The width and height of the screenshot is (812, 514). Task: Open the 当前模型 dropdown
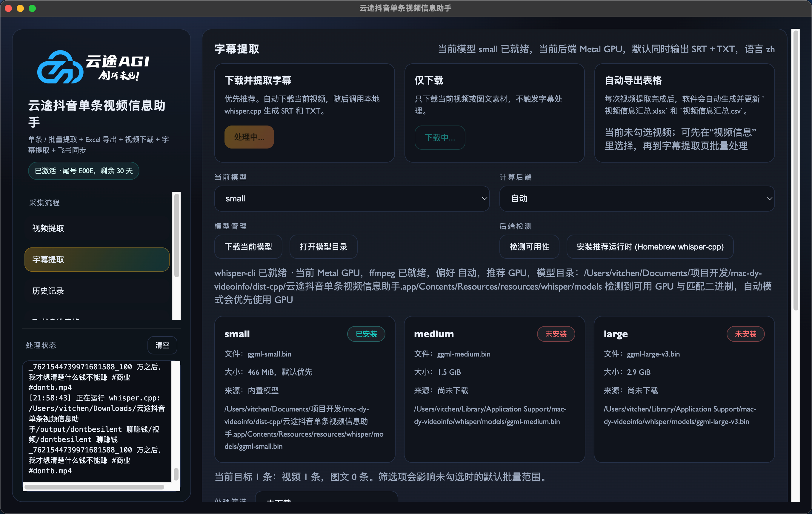[352, 198]
